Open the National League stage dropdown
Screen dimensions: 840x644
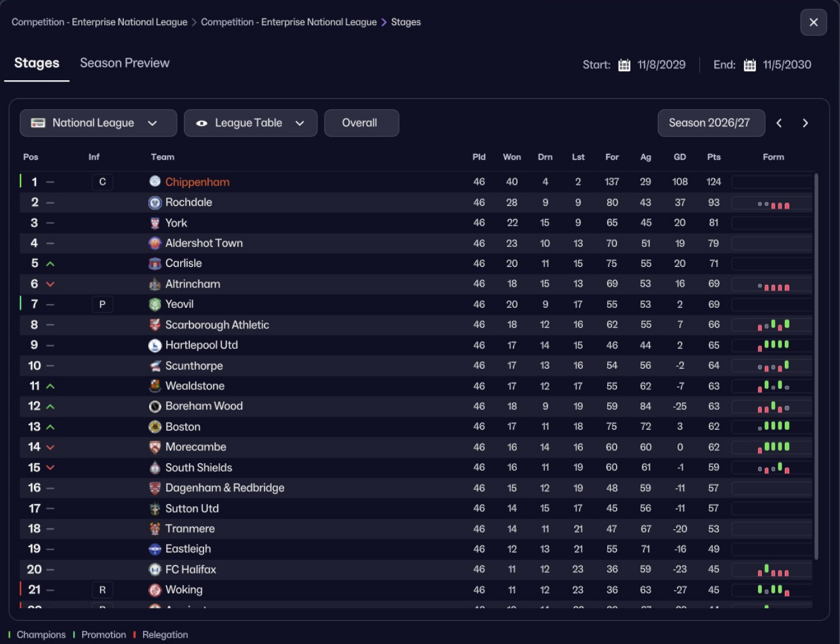tap(98, 123)
